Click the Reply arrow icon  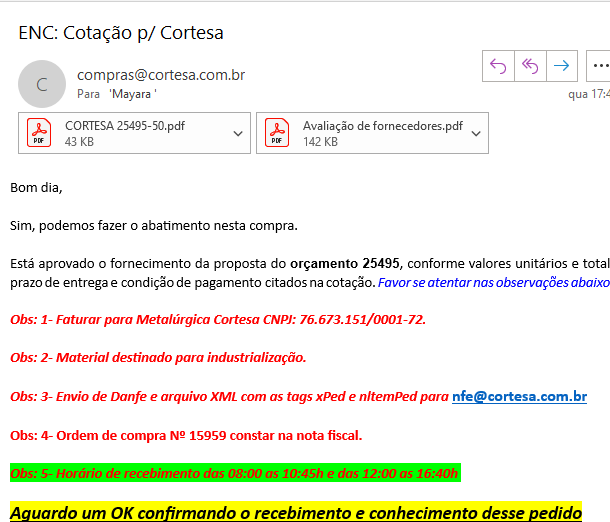497,66
